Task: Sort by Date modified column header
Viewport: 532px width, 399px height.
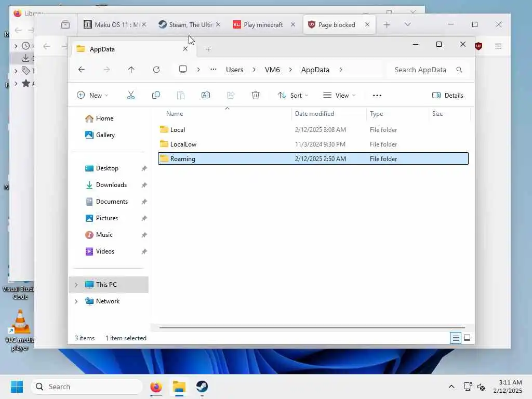Action: pos(329,114)
